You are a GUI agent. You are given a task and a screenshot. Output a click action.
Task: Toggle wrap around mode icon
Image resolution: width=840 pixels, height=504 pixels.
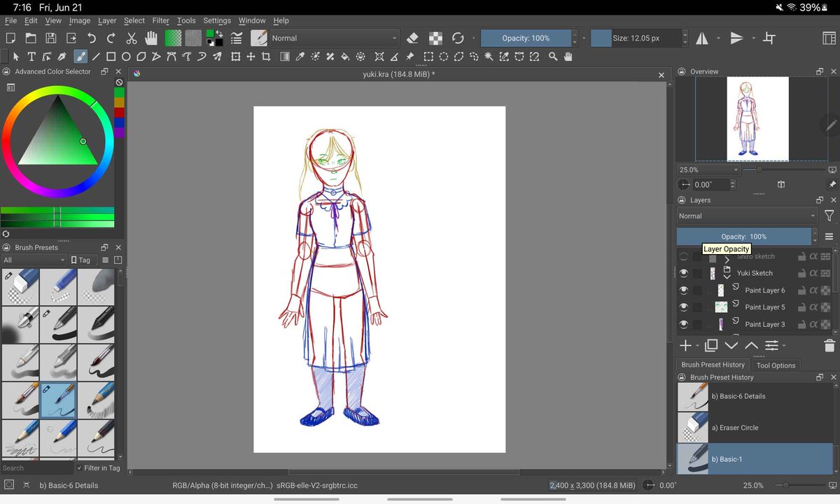click(x=769, y=38)
